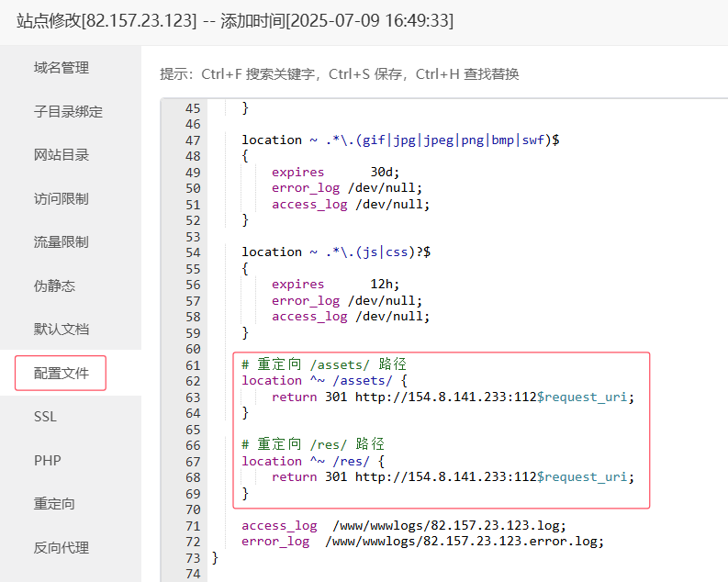Select the 网站目录 sidebar item

(x=62, y=155)
